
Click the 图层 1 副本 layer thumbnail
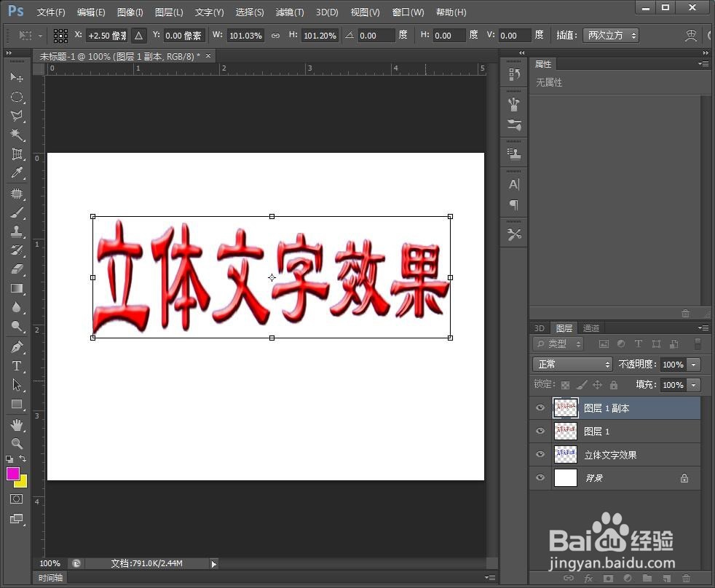pos(566,408)
